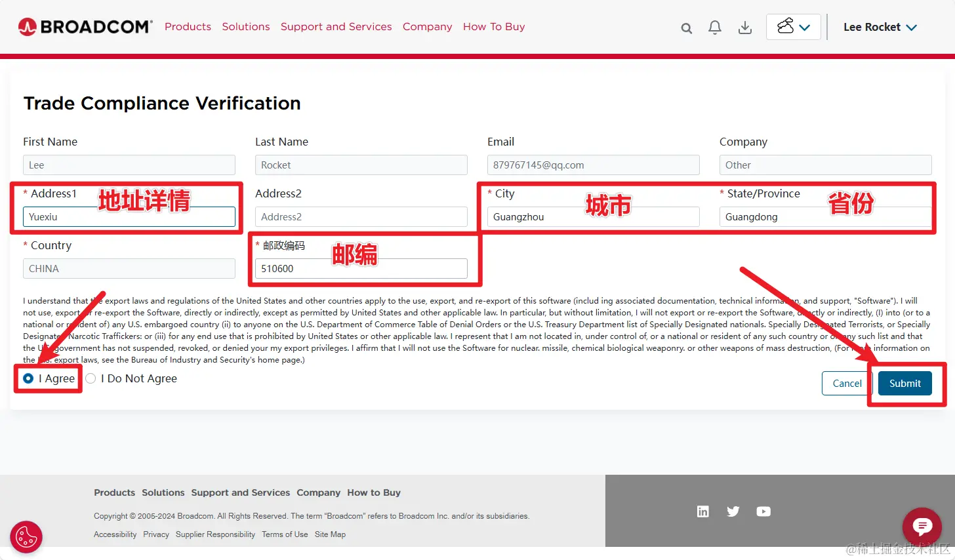
Task: Open the Products menu in header
Action: click(188, 27)
